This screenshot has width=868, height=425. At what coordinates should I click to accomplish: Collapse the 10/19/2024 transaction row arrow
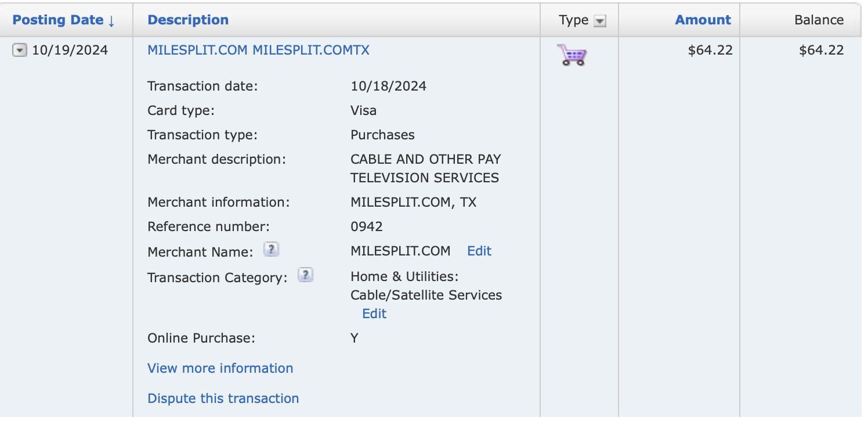(20, 51)
